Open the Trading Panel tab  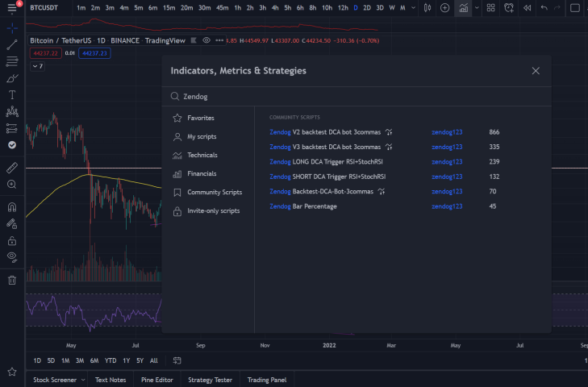point(267,380)
